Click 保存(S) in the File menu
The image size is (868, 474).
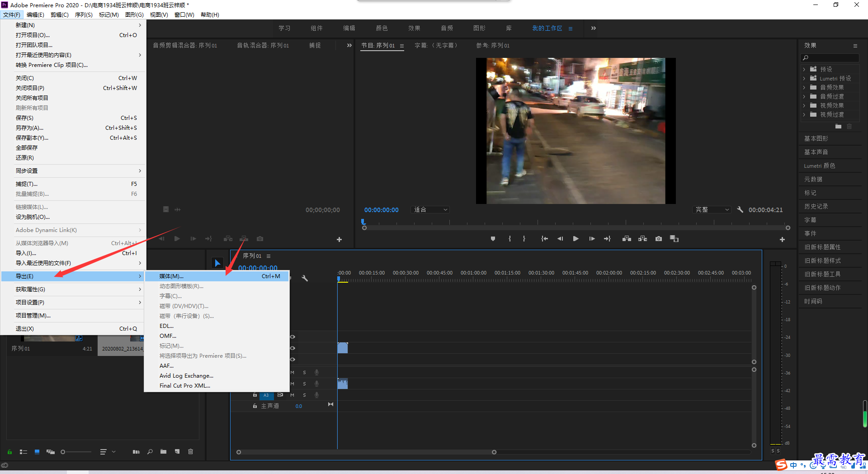click(73, 118)
